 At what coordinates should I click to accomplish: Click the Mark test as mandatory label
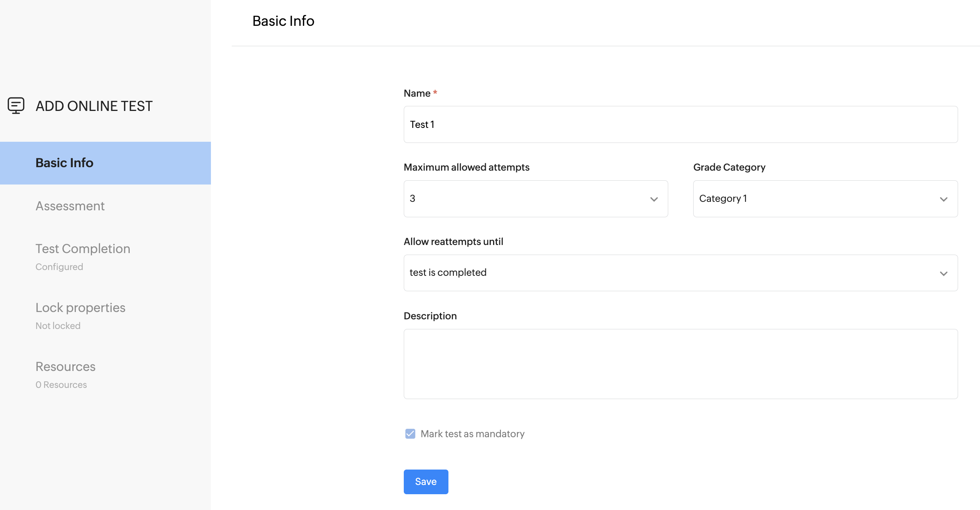pos(473,434)
